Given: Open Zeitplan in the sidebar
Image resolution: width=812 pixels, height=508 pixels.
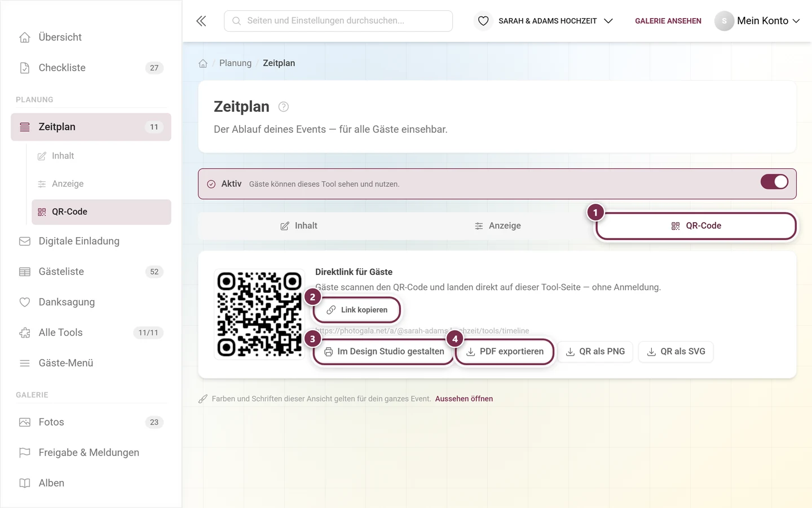Looking at the screenshot, I should [91, 127].
